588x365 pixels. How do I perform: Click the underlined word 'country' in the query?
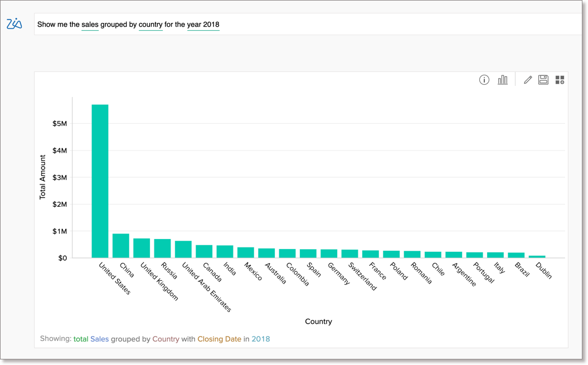tap(150, 25)
